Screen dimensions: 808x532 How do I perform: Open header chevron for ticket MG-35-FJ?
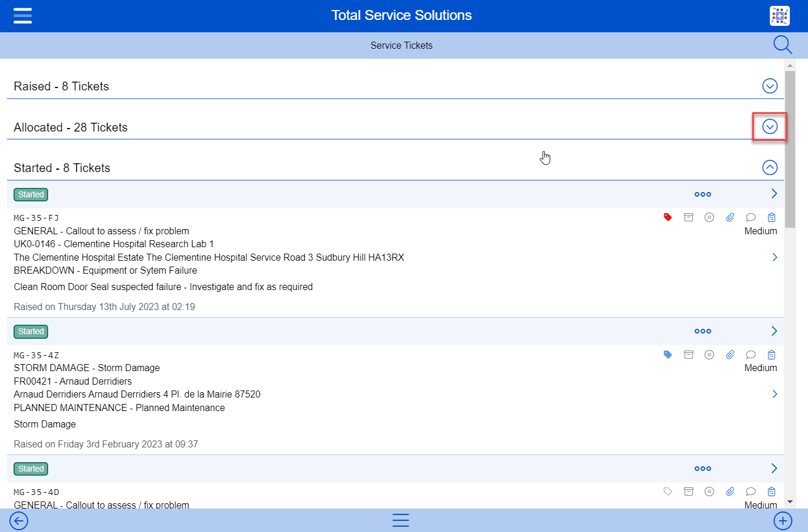tap(774, 194)
